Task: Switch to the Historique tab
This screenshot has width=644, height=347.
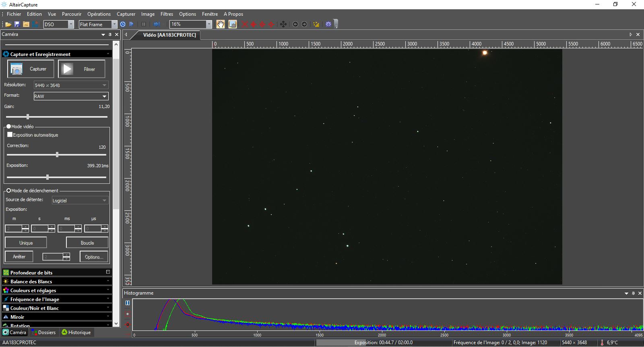Action: (x=76, y=332)
